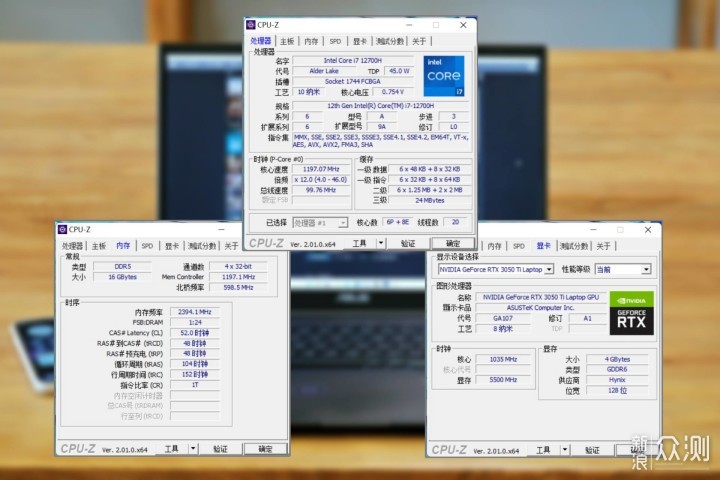Switch to 内存 tab in the top window
The image size is (720, 480).
311,41
